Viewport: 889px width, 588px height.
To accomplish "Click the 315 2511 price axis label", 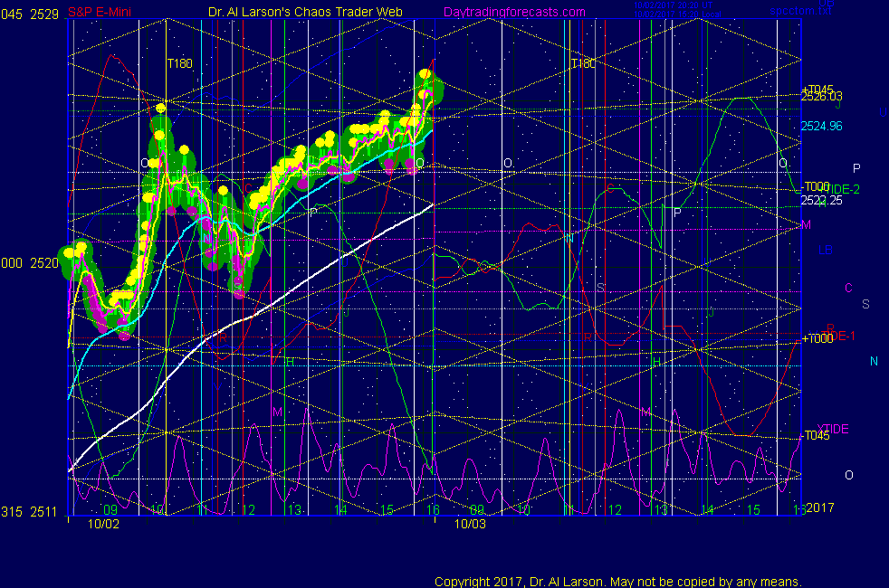I will tap(30, 512).
